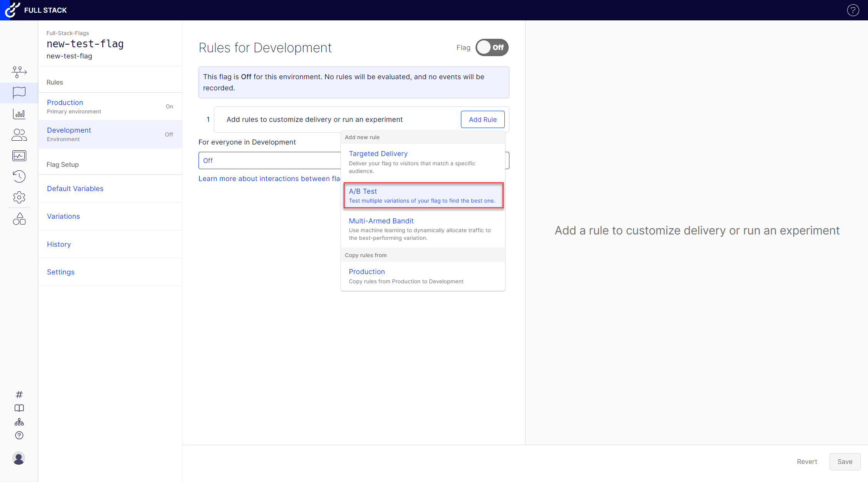This screenshot has width=868, height=482.
Task: Open the history clock icon
Action: [x=19, y=176]
